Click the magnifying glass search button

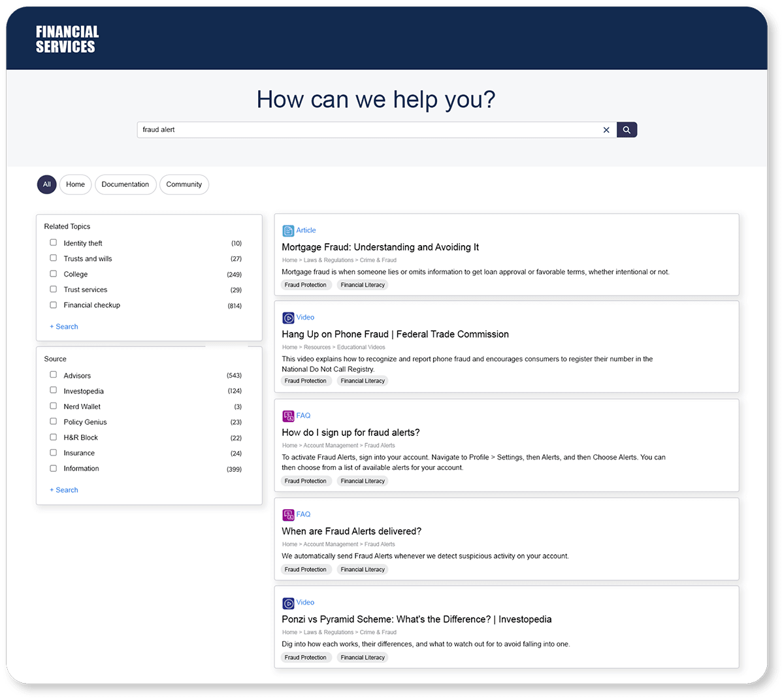626,129
